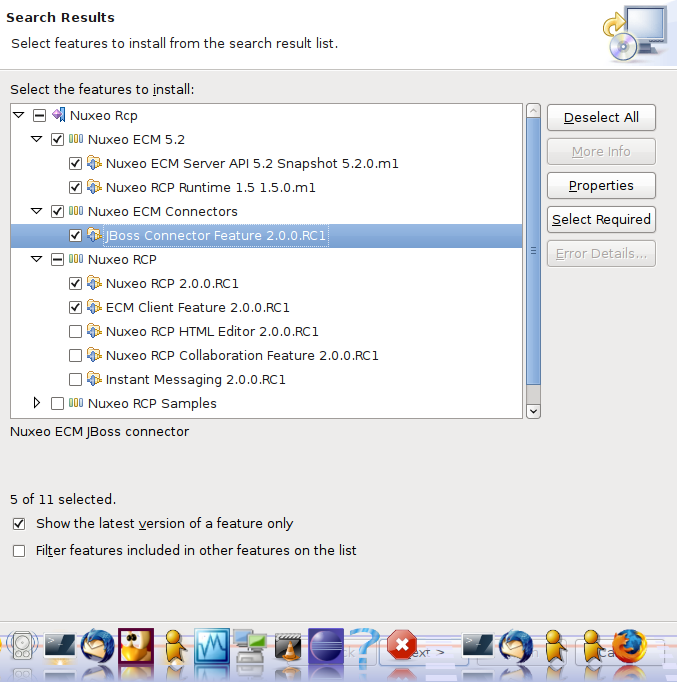This screenshot has height=682, width=677.
Task: Click the Nuxeo RCP HTML Editor feature icon
Action: pos(94,331)
